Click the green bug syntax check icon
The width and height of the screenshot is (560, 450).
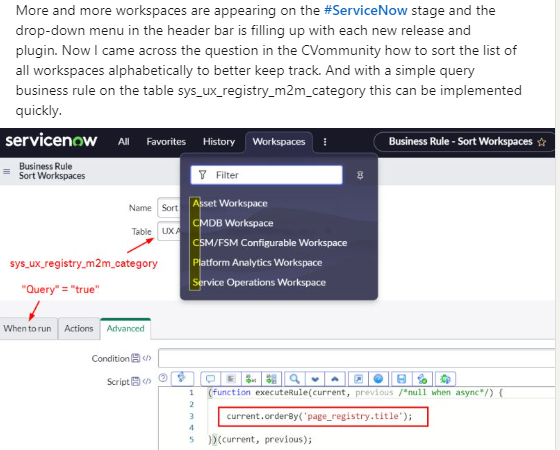pyautogui.click(x=445, y=379)
